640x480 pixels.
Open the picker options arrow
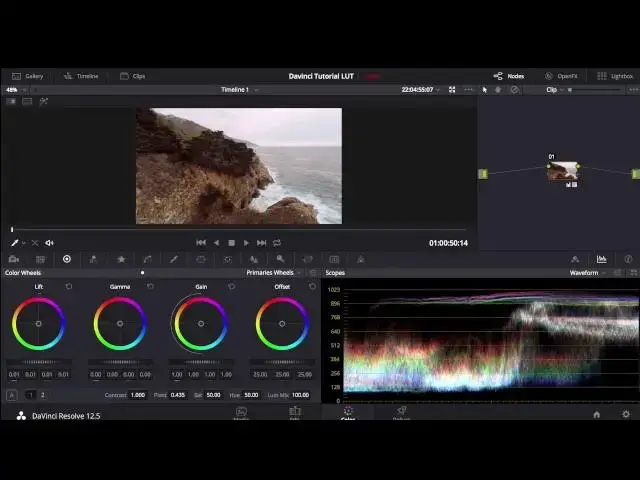(x=24, y=243)
